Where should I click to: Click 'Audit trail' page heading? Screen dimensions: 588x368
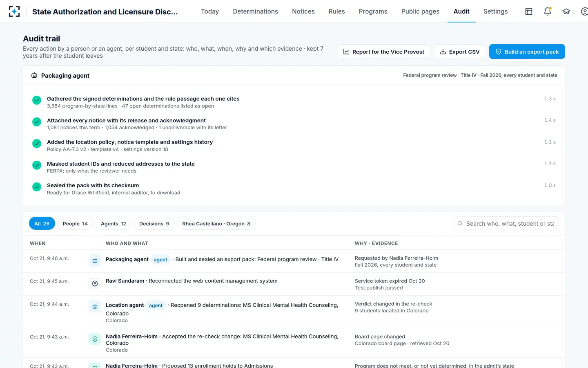(42, 39)
